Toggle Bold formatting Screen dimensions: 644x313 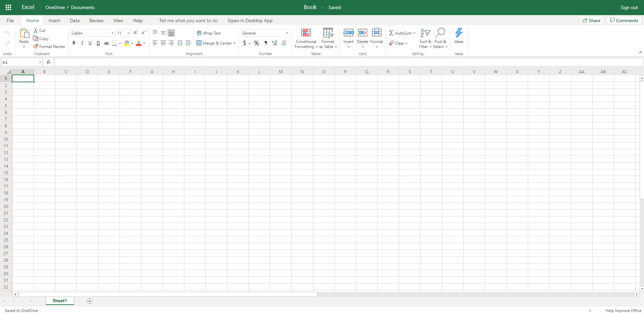(x=74, y=43)
